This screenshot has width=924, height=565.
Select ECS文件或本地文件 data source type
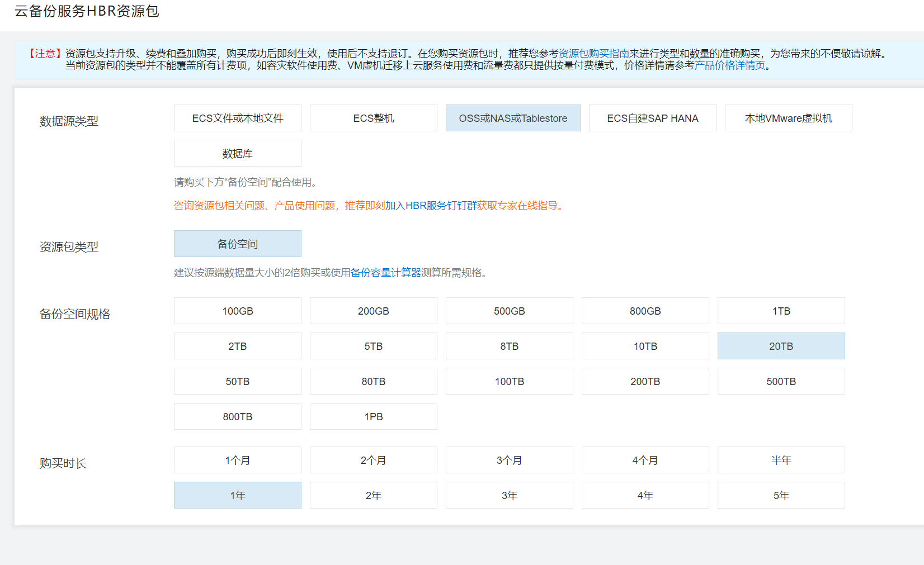[x=238, y=118]
